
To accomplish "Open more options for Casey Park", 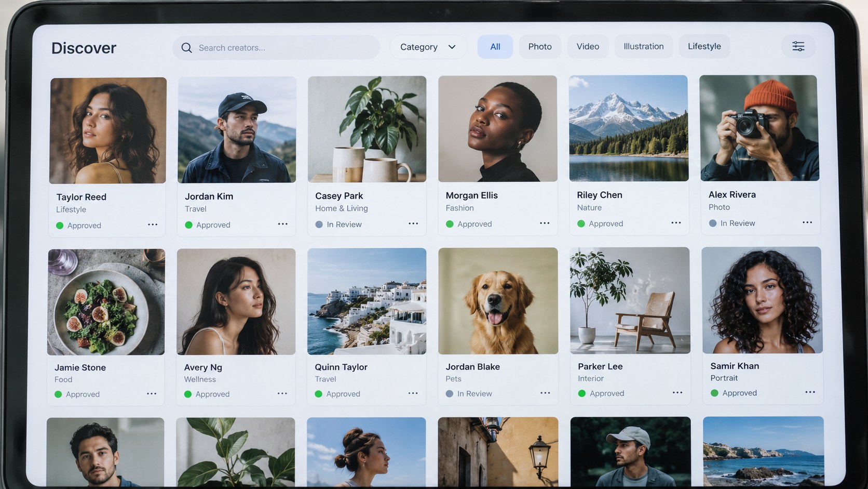I will click(413, 223).
